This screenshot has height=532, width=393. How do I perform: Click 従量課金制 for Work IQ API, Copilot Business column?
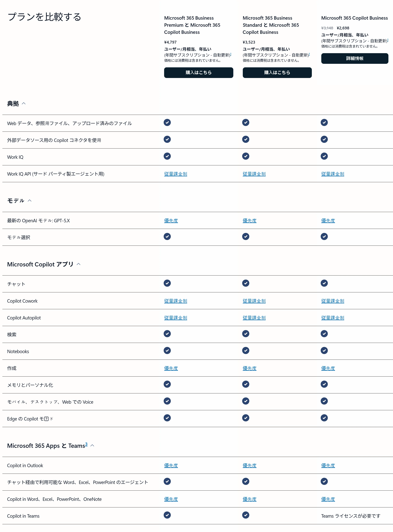(333, 174)
